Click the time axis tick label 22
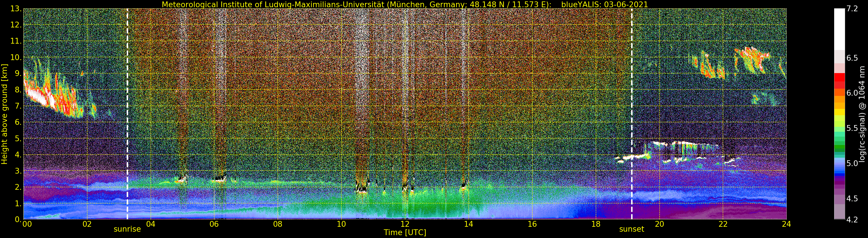Image resolution: width=868 pixels, height=238 pixels. pos(723,224)
